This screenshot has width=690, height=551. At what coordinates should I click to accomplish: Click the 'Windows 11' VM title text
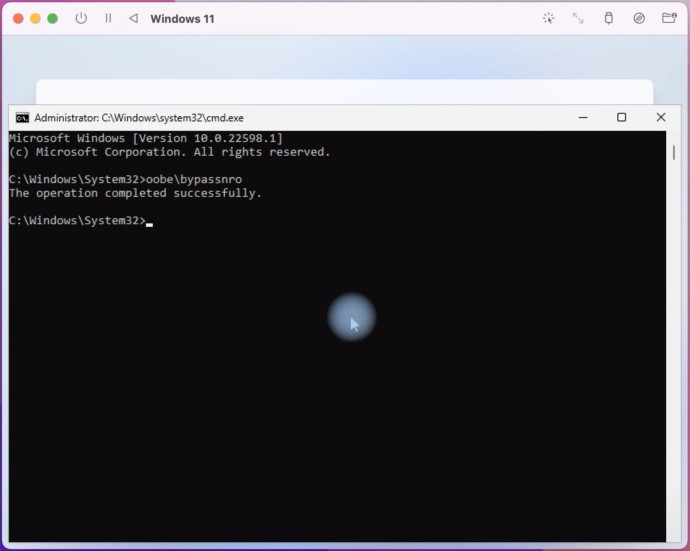182,19
